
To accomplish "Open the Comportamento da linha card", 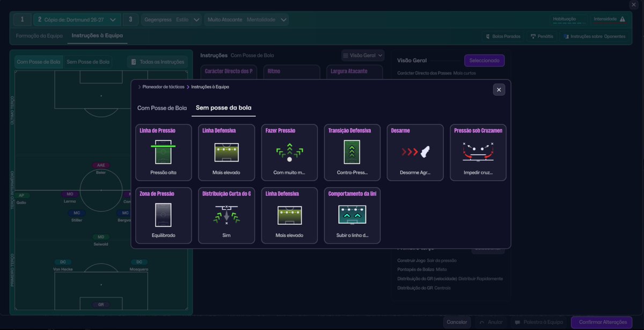I will pyautogui.click(x=352, y=215).
